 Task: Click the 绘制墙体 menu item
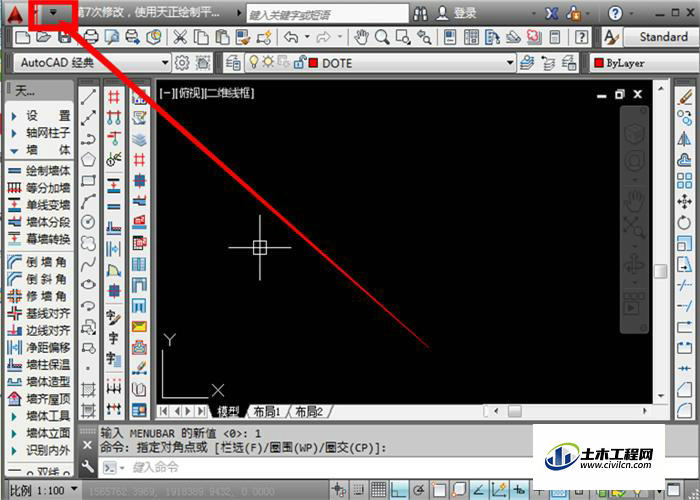(x=40, y=171)
